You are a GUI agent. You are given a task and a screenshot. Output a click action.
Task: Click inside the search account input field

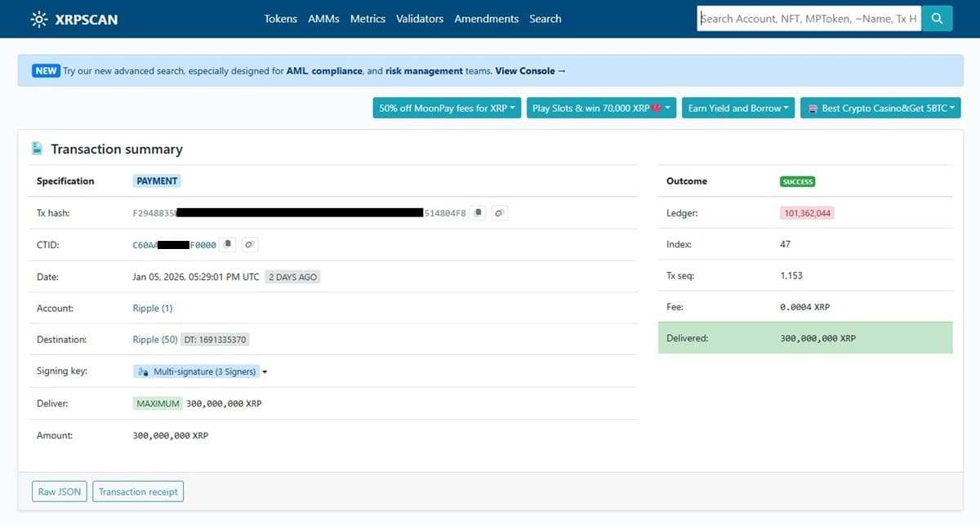pos(808,18)
